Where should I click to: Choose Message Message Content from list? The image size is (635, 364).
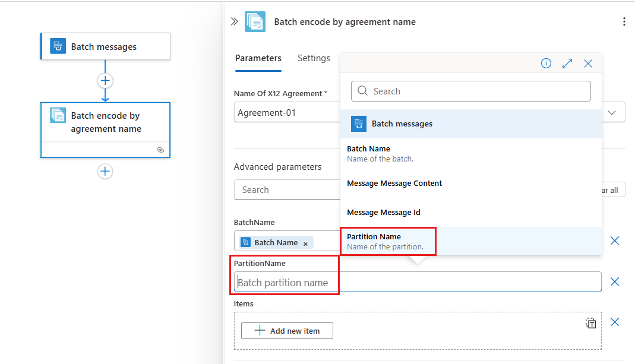[x=394, y=183]
